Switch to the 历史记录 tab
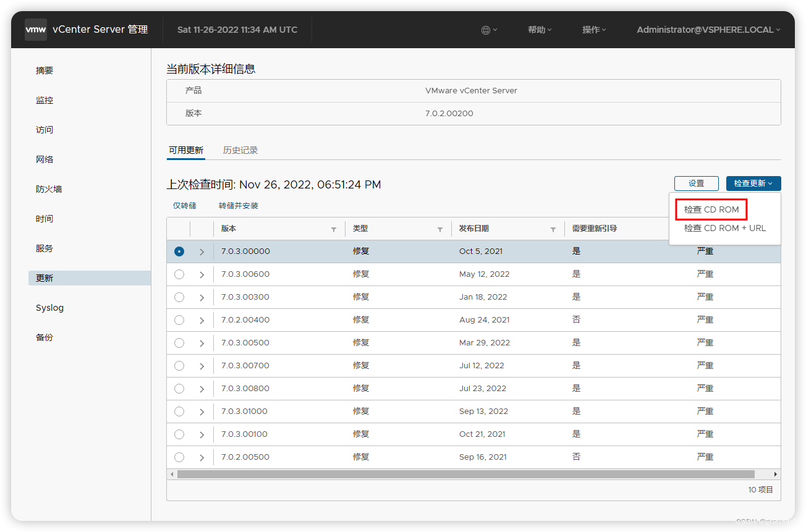Image resolution: width=806 pixels, height=532 pixels. [x=240, y=150]
